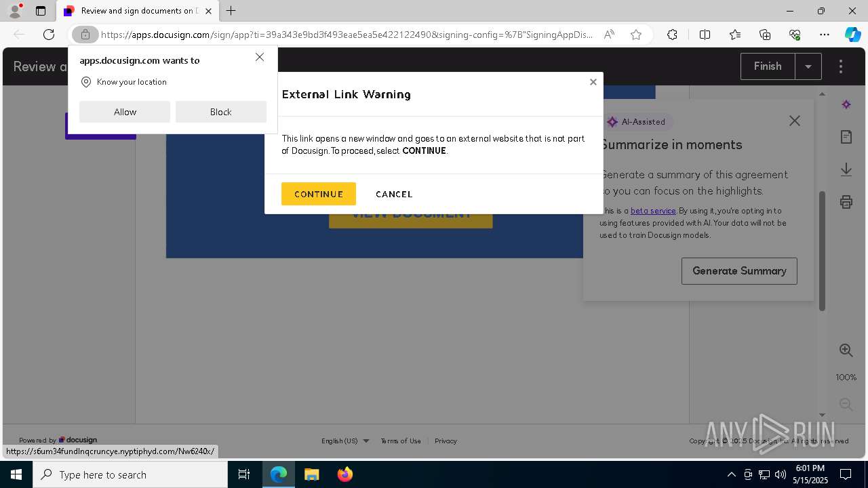Click the Finish button
The height and width of the screenshot is (488, 868).
768,66
